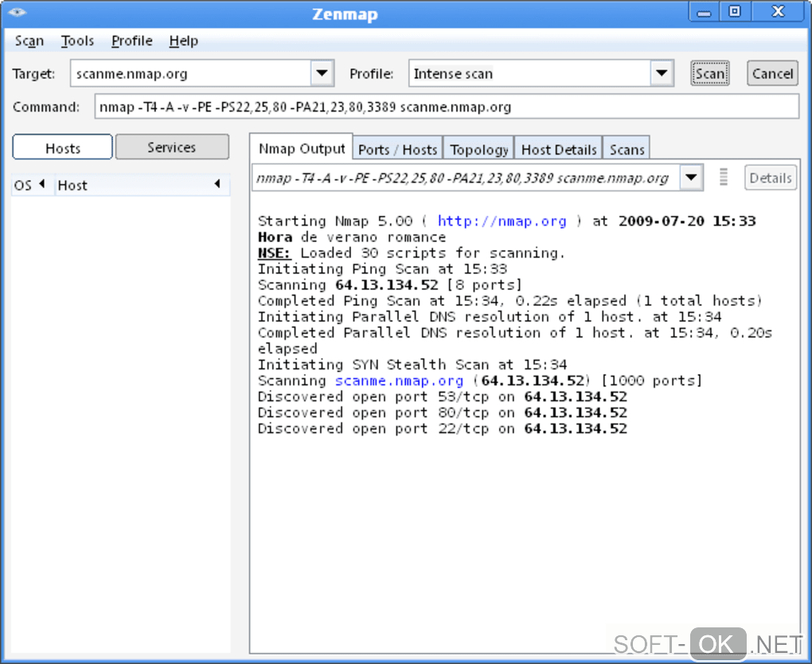The image size is (812, 664).
Task: Select the scan command in output selector box
Action: click(x=466, y=178)
